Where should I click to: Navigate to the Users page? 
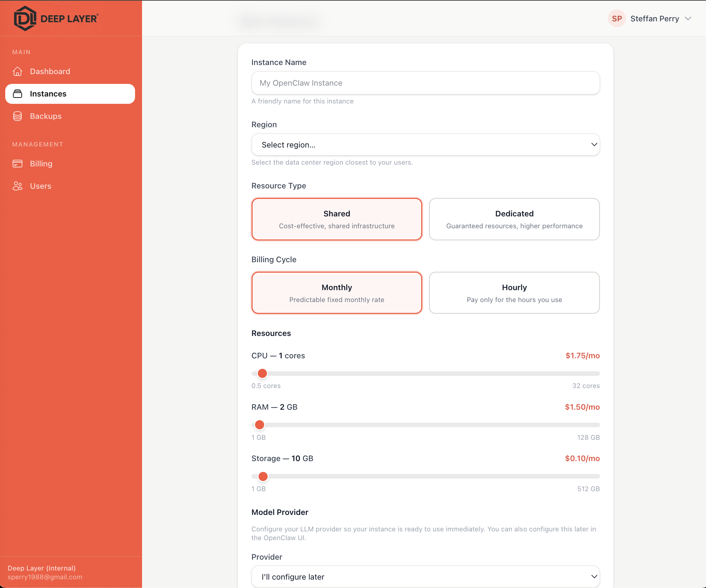point(41,186)
